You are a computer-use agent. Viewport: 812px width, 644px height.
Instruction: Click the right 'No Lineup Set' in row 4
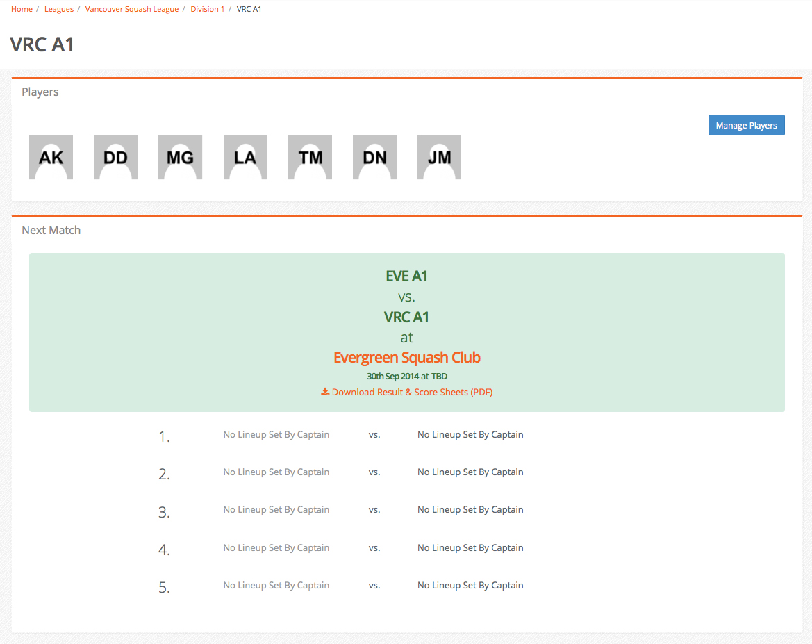click(470, 547)
